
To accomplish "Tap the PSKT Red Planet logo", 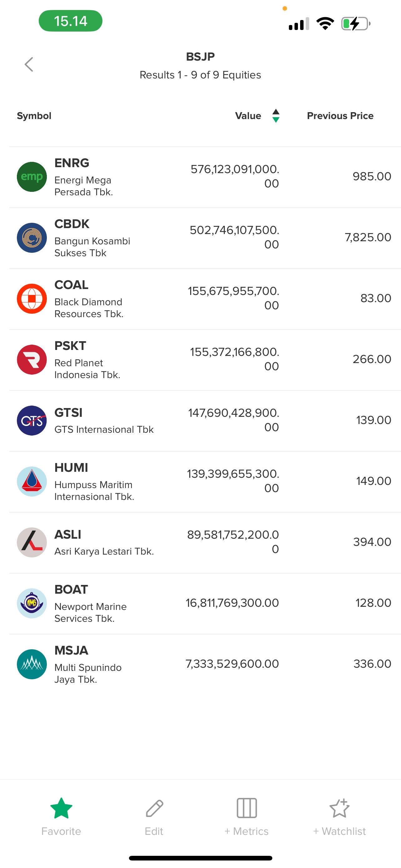I will 32,360.
